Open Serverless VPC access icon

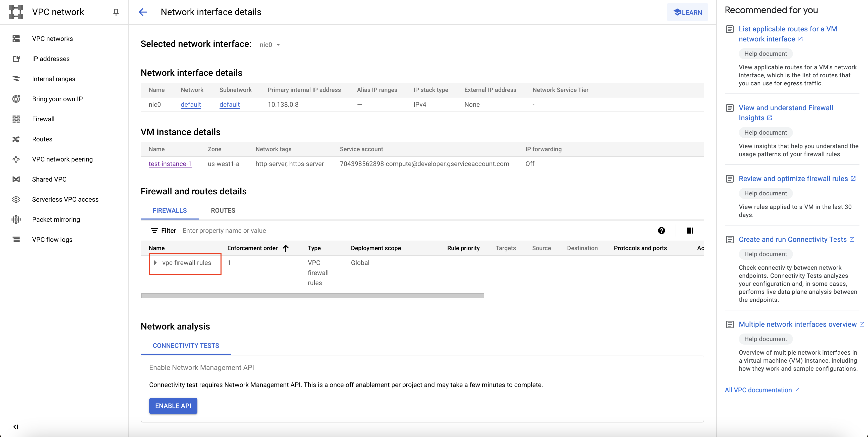[x=16, y=199]
